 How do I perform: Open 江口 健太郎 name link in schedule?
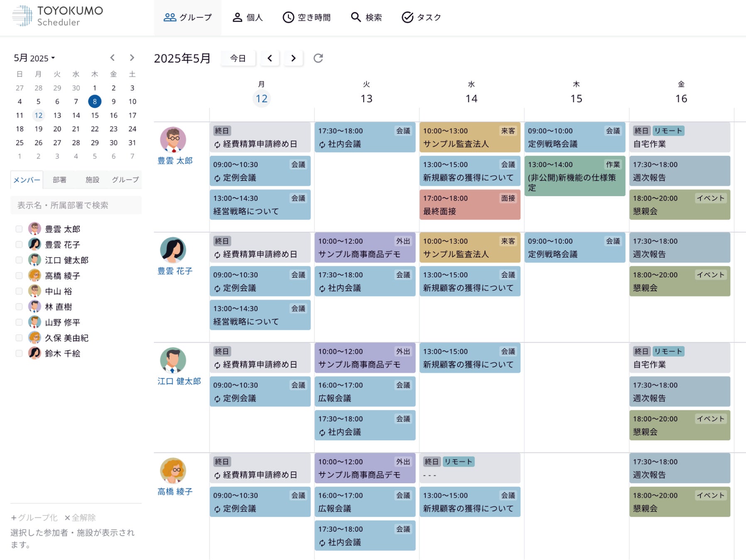coord(179,381)
